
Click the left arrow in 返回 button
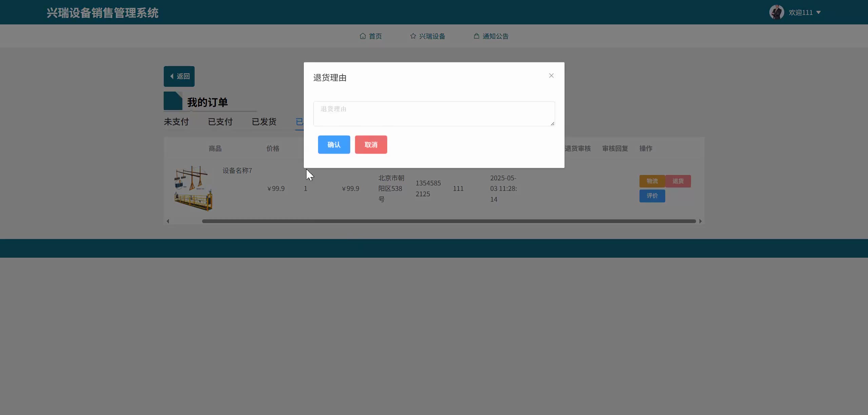172,76
